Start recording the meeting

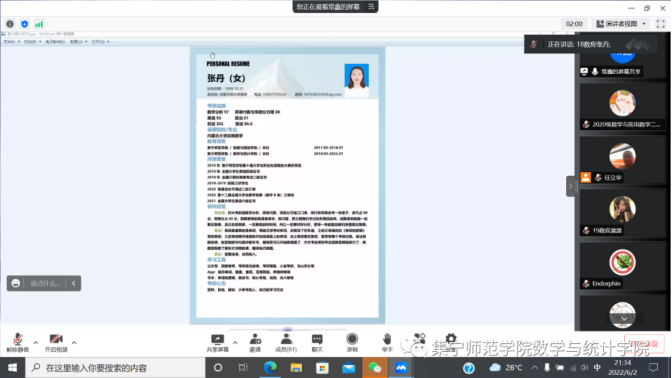[352, 343]
